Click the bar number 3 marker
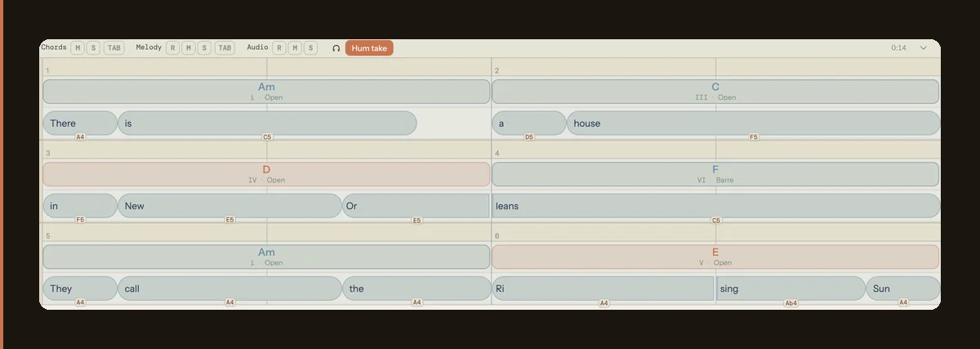Image resolution: width=980 pixels, height=349 pixels. (47, 154)
